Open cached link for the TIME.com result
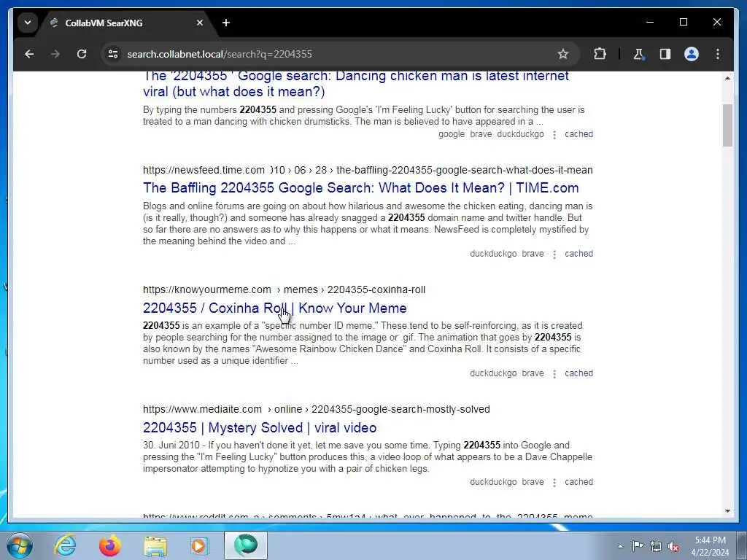 point(578,253)
